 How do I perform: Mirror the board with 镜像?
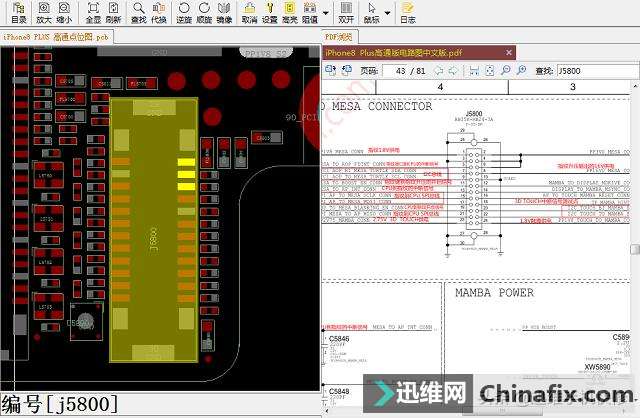click(224, 13)
